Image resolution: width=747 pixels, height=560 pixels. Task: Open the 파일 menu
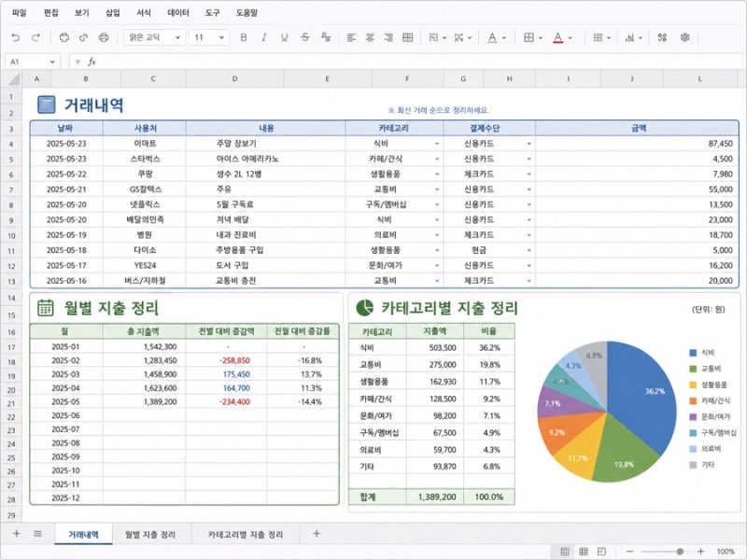[x=19, y=13]
